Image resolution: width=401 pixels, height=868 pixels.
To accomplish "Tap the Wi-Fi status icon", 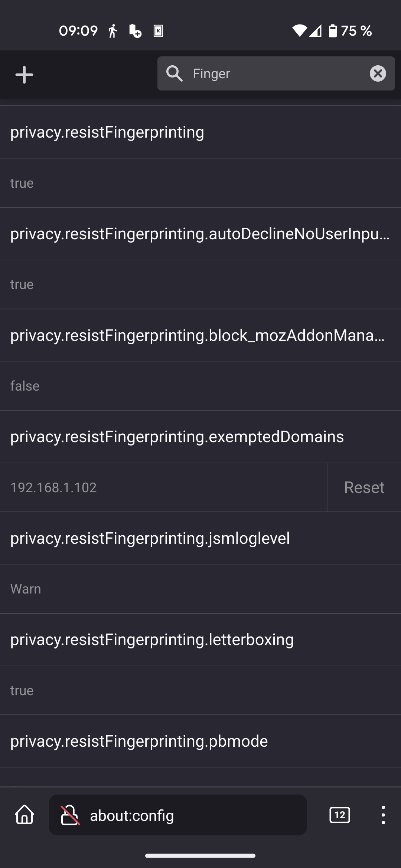I will tap(299, 31).
